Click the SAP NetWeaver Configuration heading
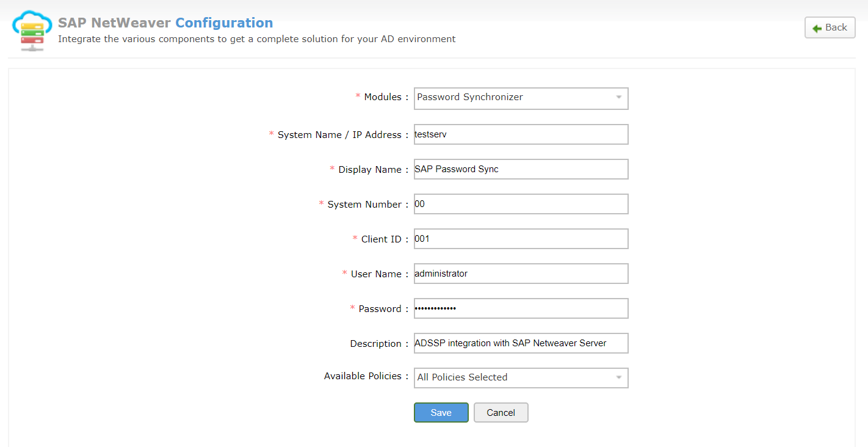This screenshot has width=868, height=447. coord(165,23)
